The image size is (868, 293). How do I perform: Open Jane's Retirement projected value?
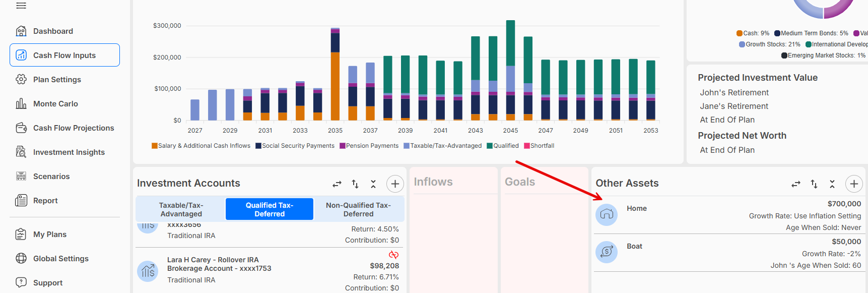[x=734, y=106]
